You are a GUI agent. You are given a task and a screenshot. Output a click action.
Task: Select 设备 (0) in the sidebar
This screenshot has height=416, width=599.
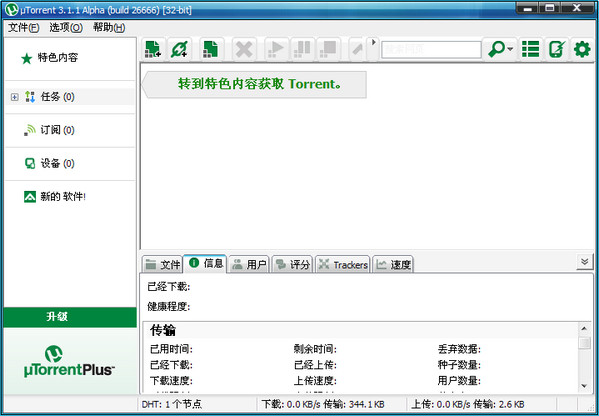[x=57, y=163]
